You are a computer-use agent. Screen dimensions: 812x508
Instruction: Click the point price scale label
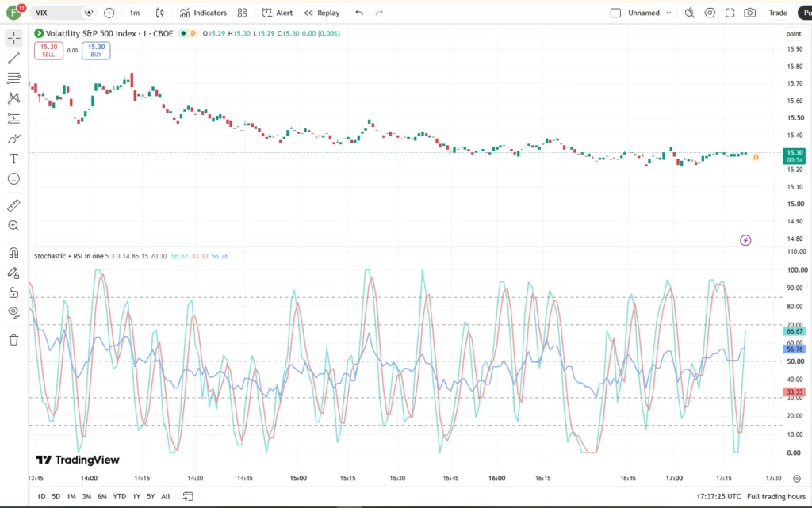pyautogui.click(x=794, y=33)
